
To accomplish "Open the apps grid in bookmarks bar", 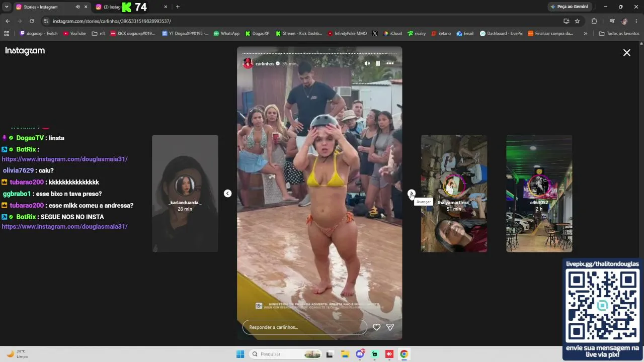I will [x=7, y=34].
